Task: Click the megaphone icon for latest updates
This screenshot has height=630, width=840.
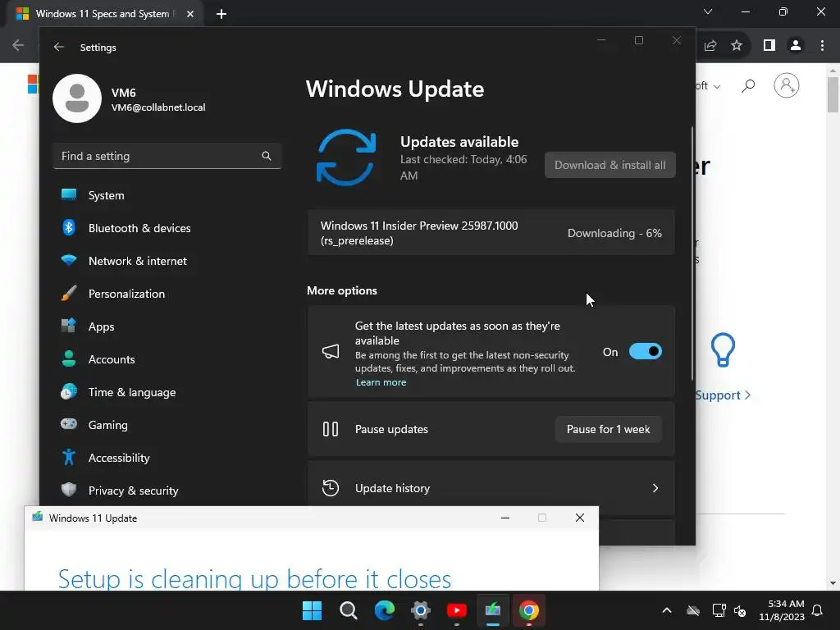Action: click(331, 351)
